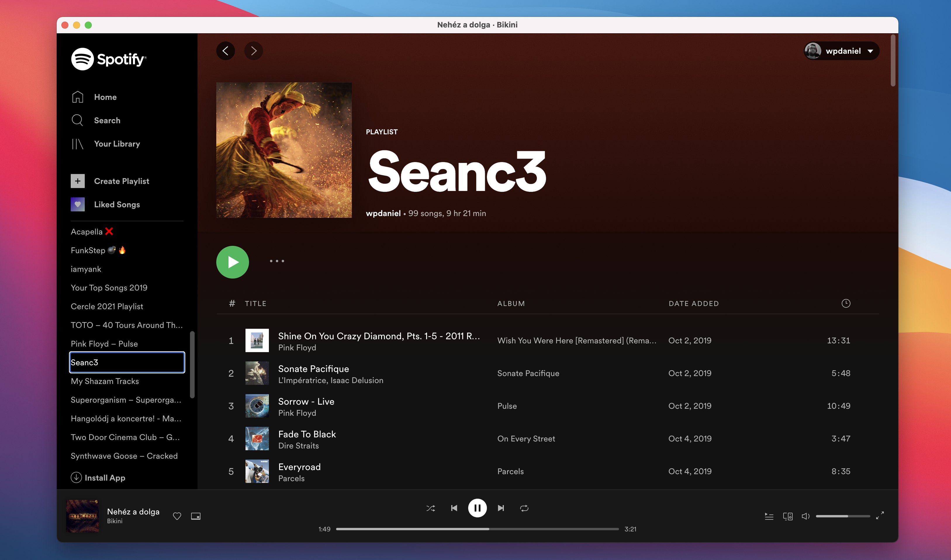The height and width of the screenshot is (560, 951).
Task: Click the Search magnifier in the sidebar
Action: pos(77,120)
